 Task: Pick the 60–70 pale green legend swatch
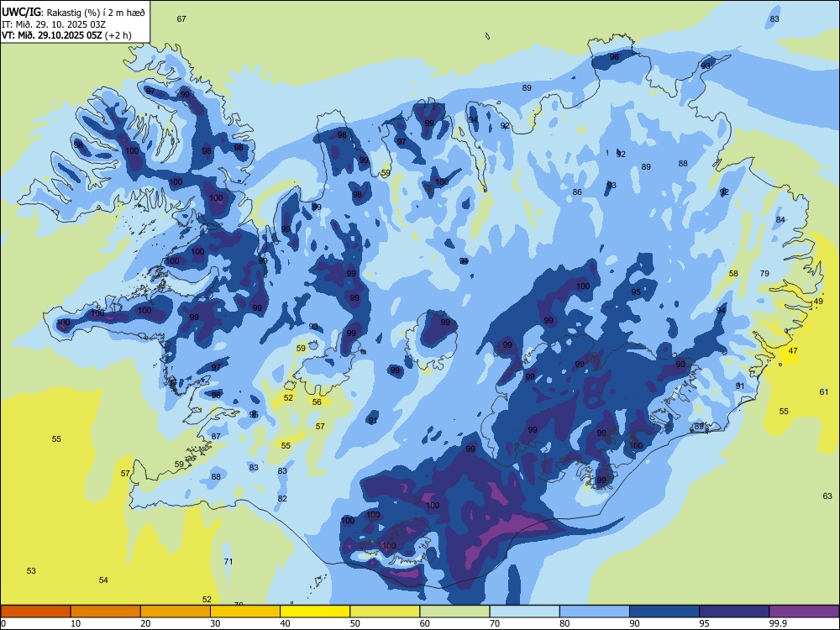pos(454,612)
